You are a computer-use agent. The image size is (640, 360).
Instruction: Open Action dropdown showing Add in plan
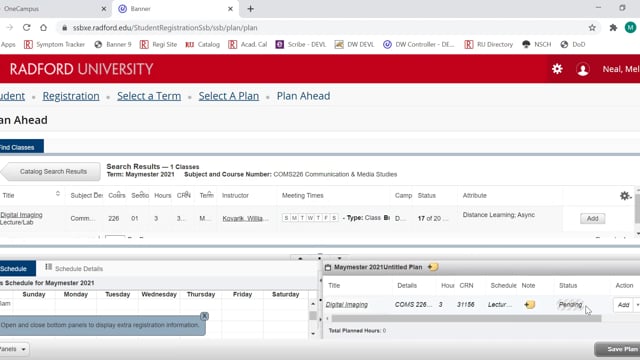point(637,305)
